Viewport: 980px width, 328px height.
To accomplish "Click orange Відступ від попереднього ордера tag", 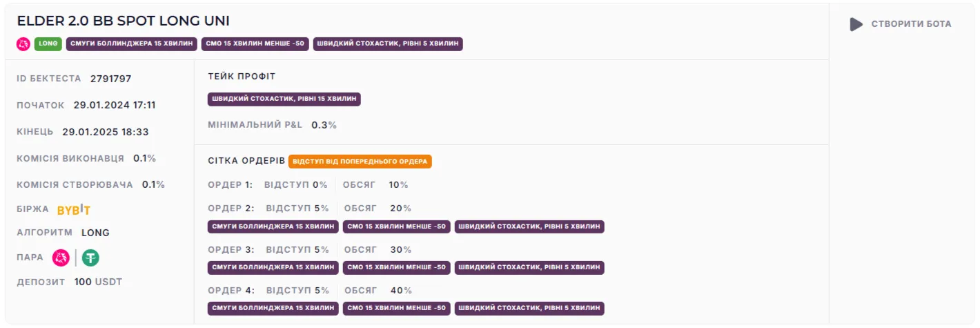I will [360, 162].
